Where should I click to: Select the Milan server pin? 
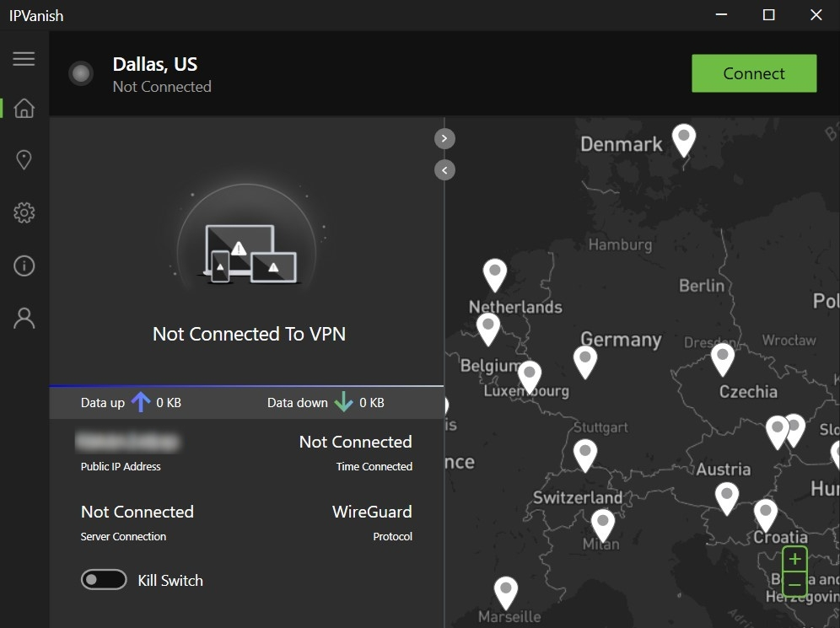tap(603, 526)
